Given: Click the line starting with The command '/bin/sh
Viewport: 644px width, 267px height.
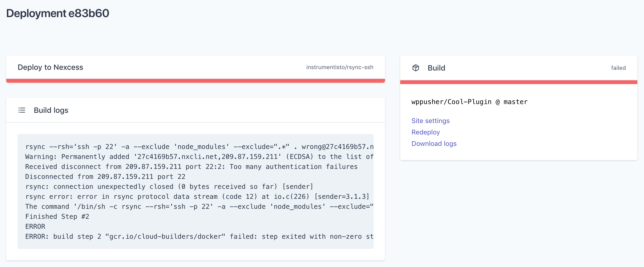Looking at the screenshot, I should 199,207.
